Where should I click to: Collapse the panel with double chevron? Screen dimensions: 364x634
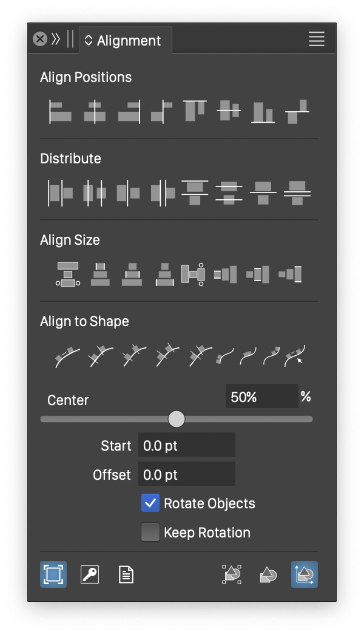[x=56, y=39]
